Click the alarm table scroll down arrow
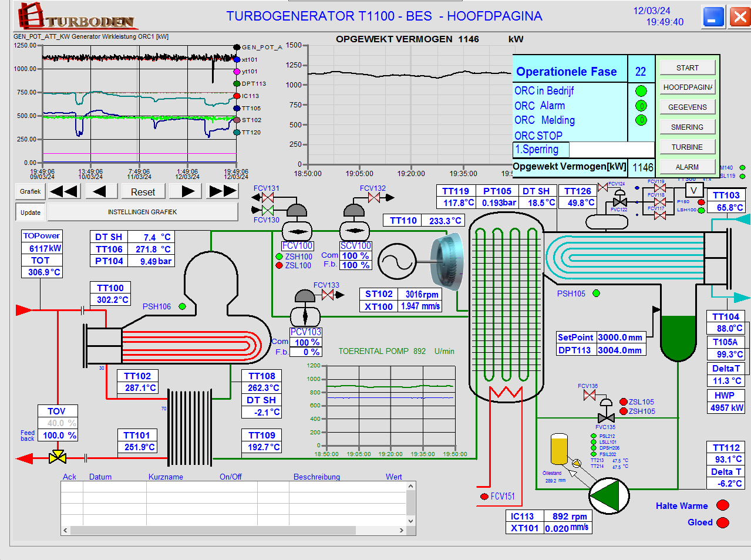 click(x=411, y=521)
